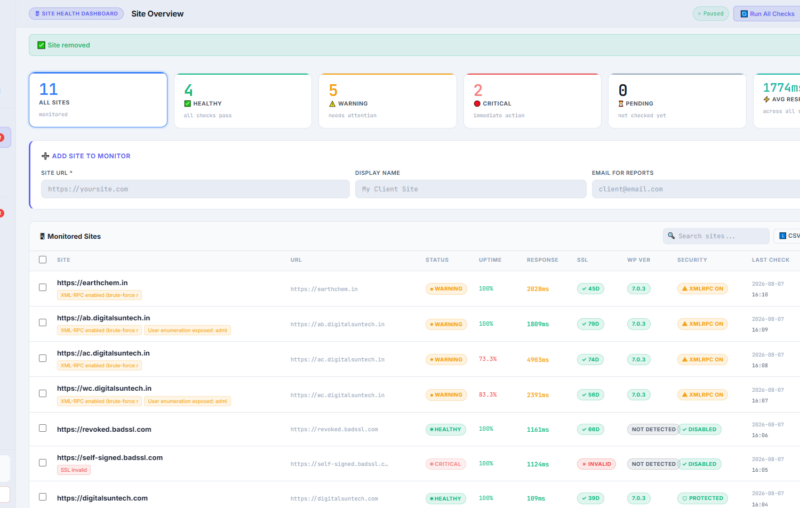Click the earthchem.in XMLRPC ON badge
The height and width of the screenshot is (508, 800).
(703, 289)
